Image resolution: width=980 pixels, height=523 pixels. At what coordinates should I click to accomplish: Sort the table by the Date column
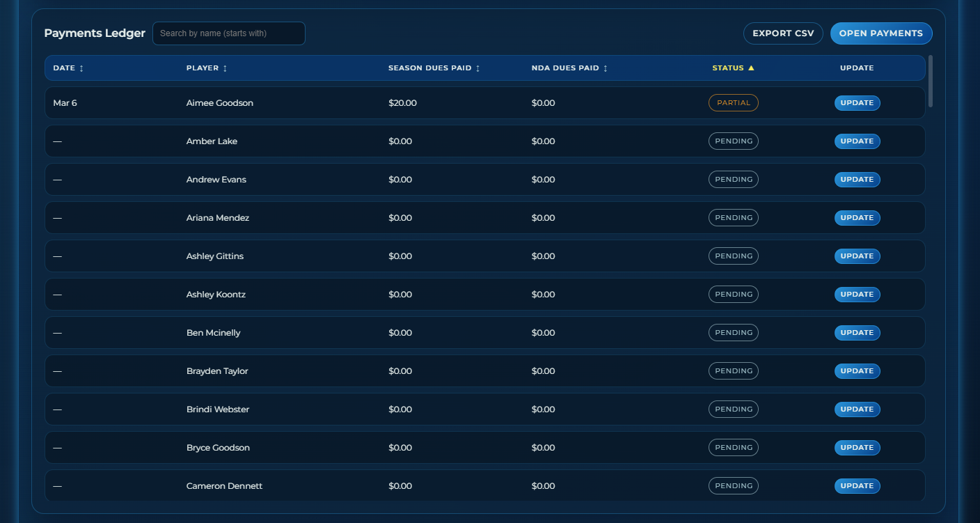pyautogui.click(x=81, y=68)
